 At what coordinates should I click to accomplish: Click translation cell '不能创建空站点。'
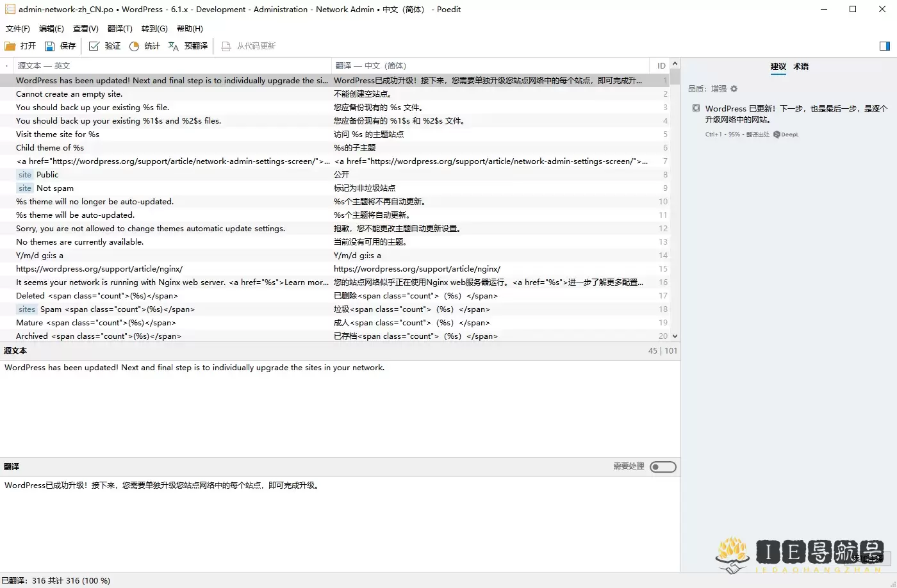tap(362, 94)
